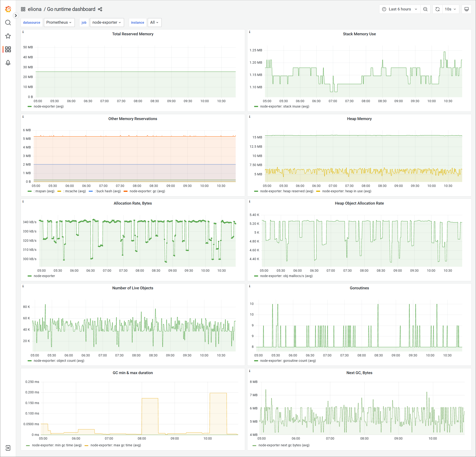Cycle view mode with monitor icon
This screenshot has height=457, width=476.
(x=466, y=9)
